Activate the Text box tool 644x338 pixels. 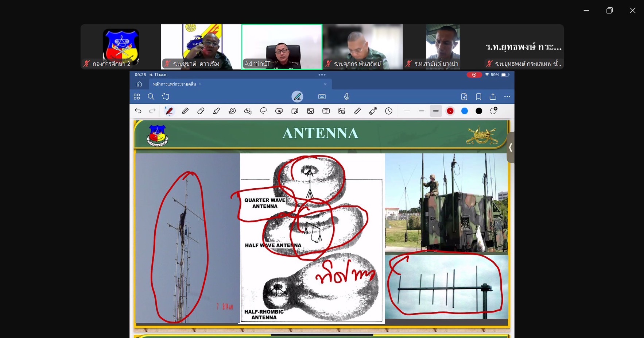pyautogui.click(x=326, y=111)
